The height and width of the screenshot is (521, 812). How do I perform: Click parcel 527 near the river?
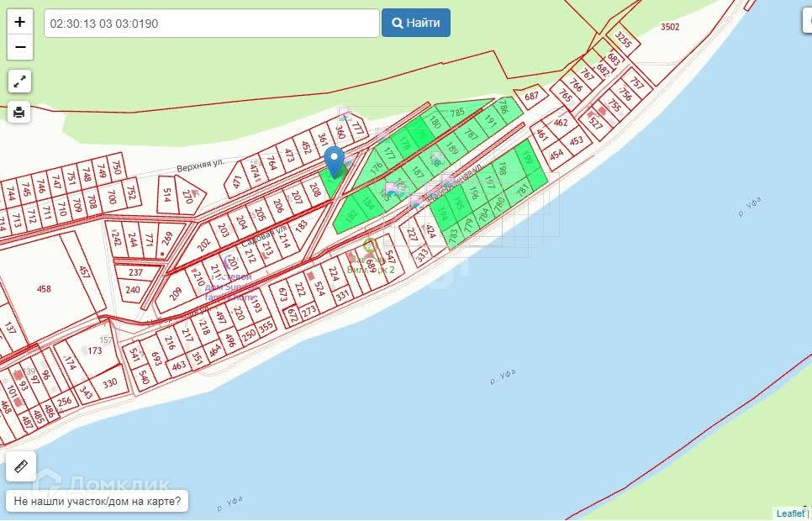pyautogui.click(x=595, y=122)
